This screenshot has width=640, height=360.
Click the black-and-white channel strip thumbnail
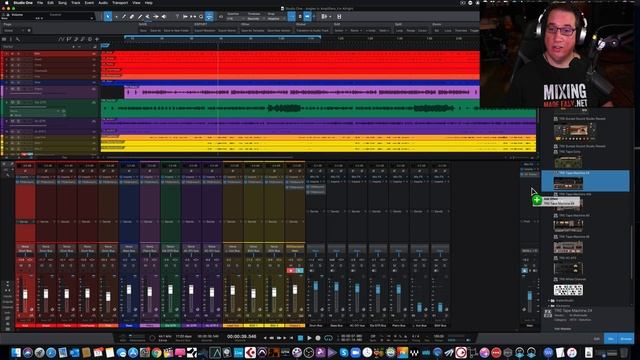coord(568,290)
